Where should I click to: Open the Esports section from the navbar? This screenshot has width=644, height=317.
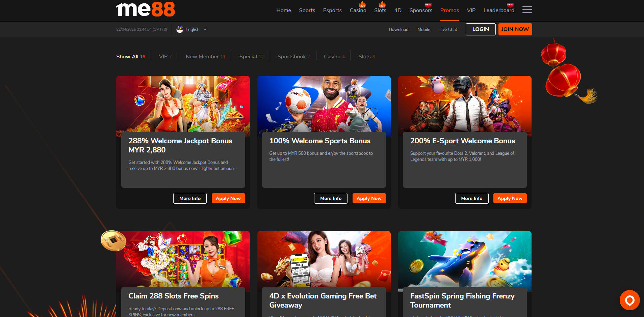click(332, 10)
